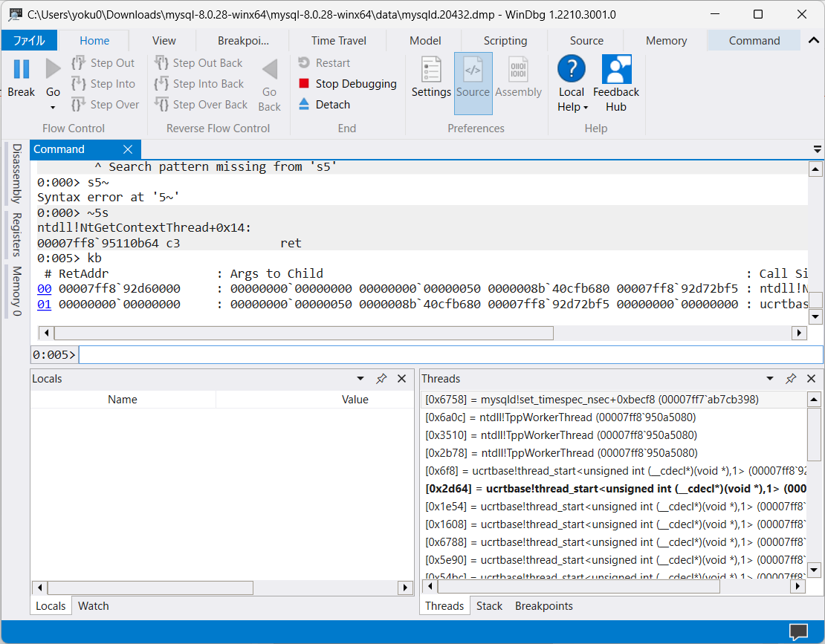The height and width of the screenshot is (644, 825).
Task: Open debugger Settings
Action: coord(431,77)
